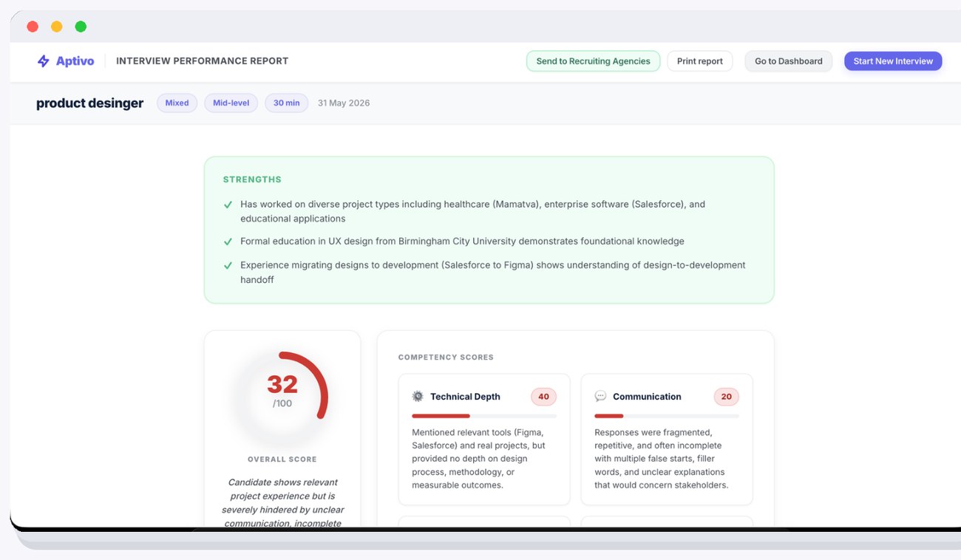Click the Print report button

(699, 61)
